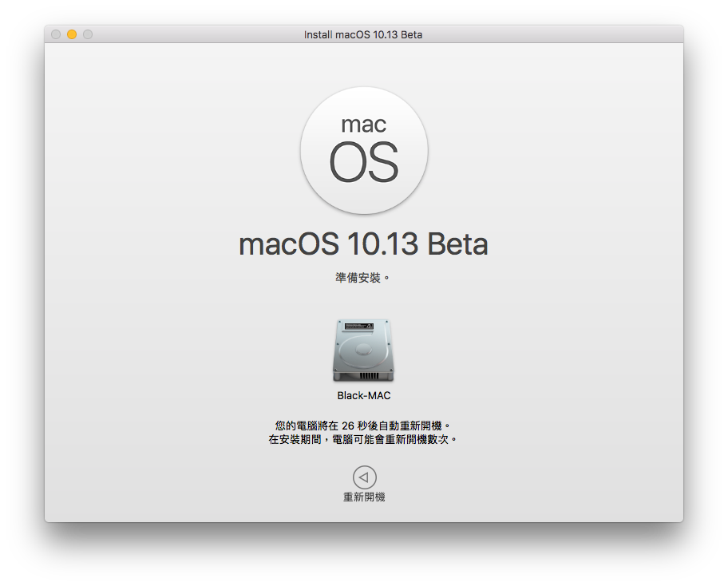Click the 26-second auto restart countdown message
Viewport: 728px width, 586px height.
pyautogui.click(x=363, y=426)
